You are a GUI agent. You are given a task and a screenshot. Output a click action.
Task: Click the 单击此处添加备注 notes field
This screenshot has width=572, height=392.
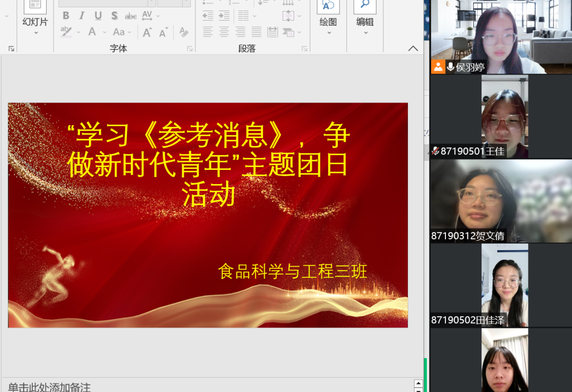point(49,387)
